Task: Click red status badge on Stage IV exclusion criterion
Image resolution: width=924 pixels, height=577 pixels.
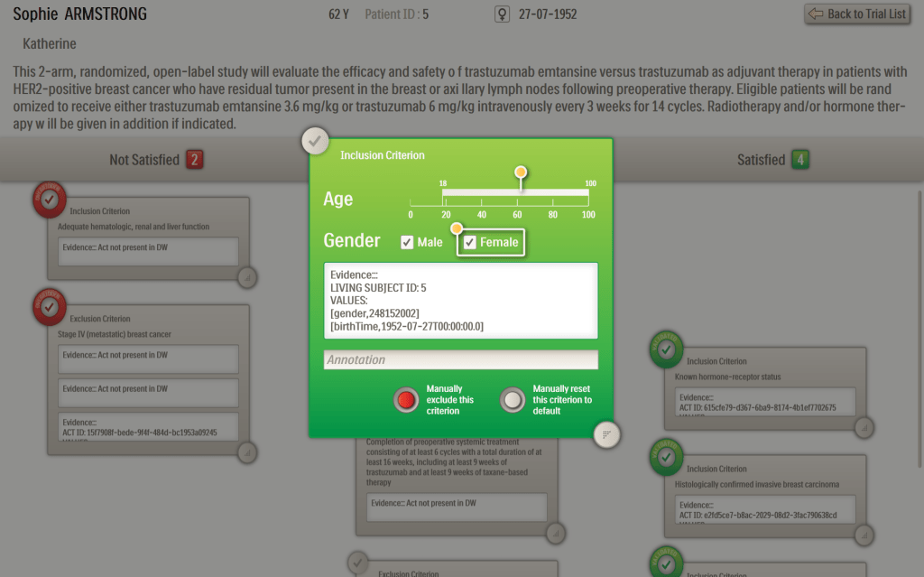Action: pyautogui.click(x=50, y=306)
